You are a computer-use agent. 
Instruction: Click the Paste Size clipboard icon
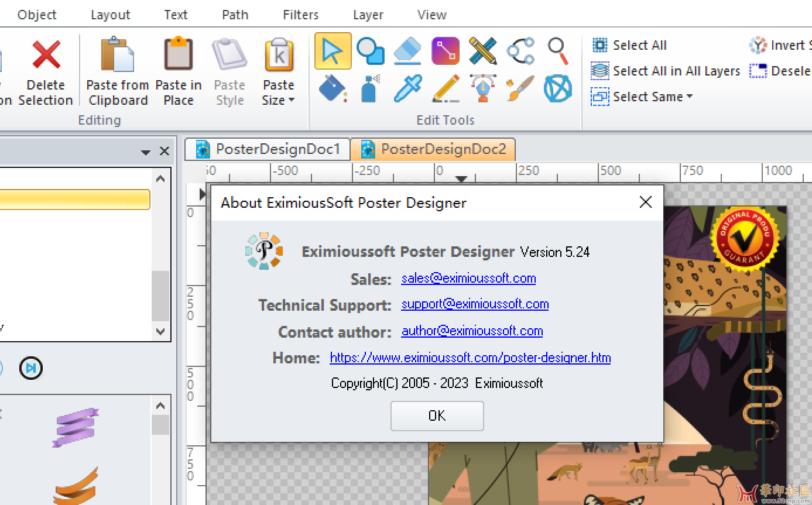279,54
